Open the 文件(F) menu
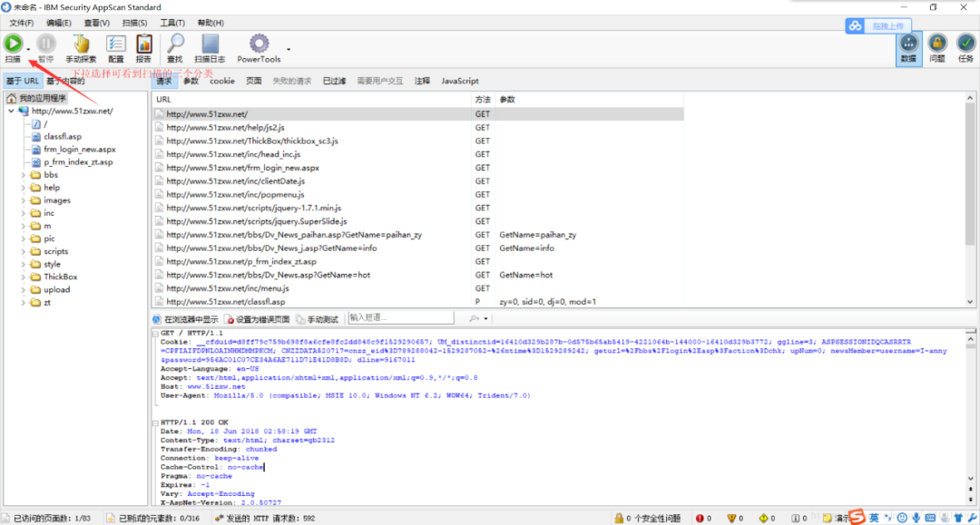The width and height of the screenshot is (980, 525). [x=21, y=23]
